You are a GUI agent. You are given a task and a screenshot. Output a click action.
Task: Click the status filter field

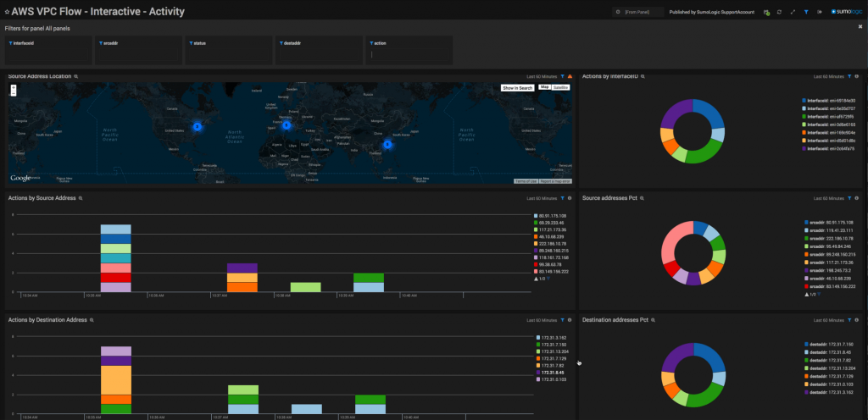[x=229, y=50]
